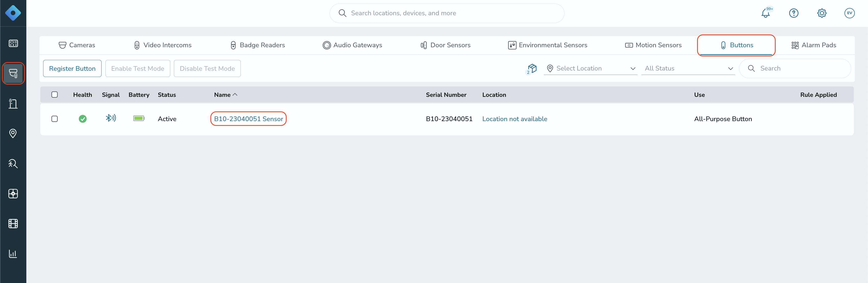Click the global search magnifier icon
The height and width of the screenshot is (283, 868).
[342, 13]
